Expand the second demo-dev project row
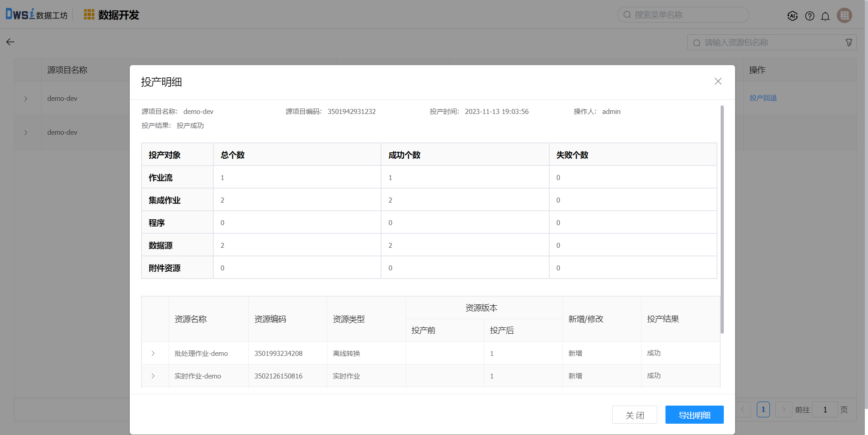This screenshot has width=868, height=435. (x=26, y=132)
